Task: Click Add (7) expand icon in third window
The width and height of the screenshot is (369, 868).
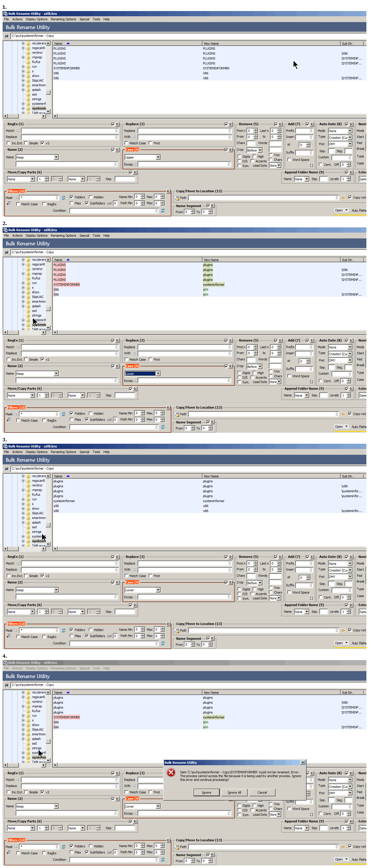Action: (312, 598)
